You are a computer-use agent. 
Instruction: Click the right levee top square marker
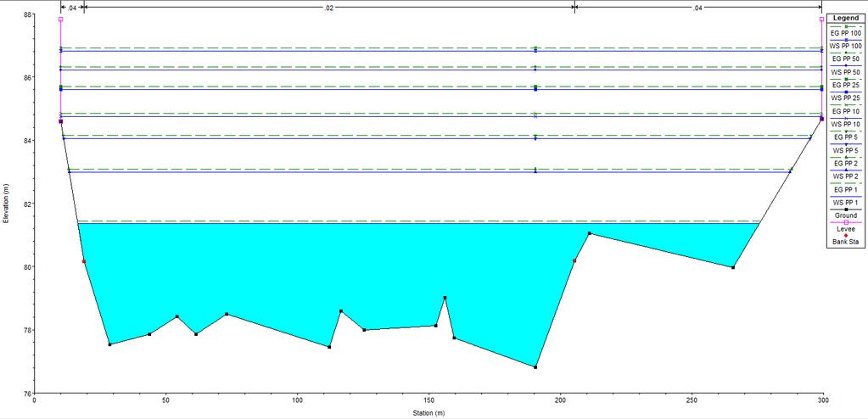(821, 20)
